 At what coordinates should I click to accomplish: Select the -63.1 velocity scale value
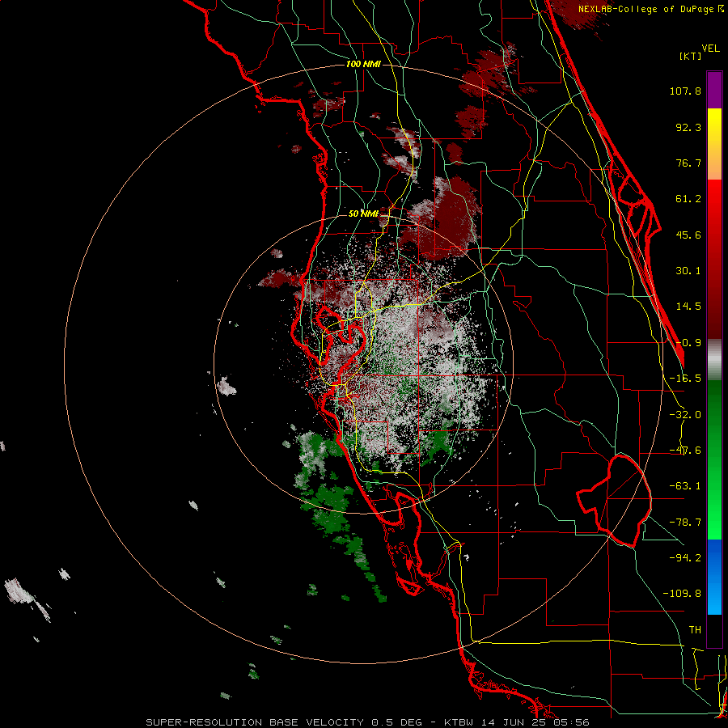(x=685, y=486)
